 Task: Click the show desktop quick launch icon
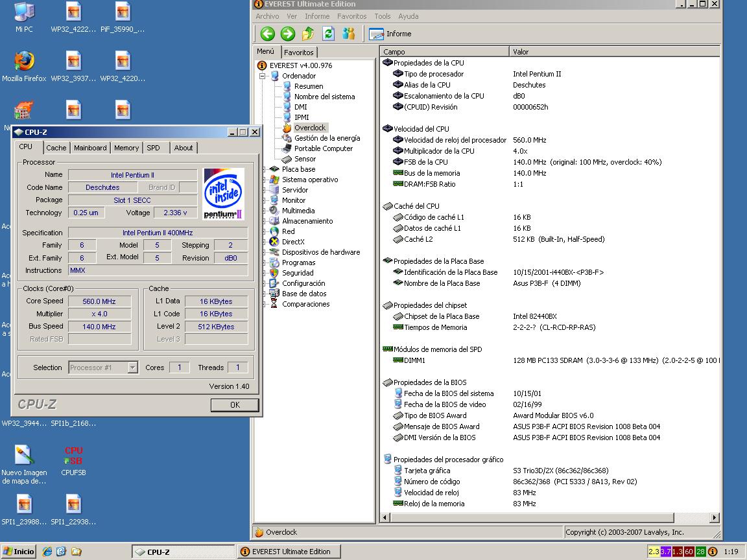point(61,552)
